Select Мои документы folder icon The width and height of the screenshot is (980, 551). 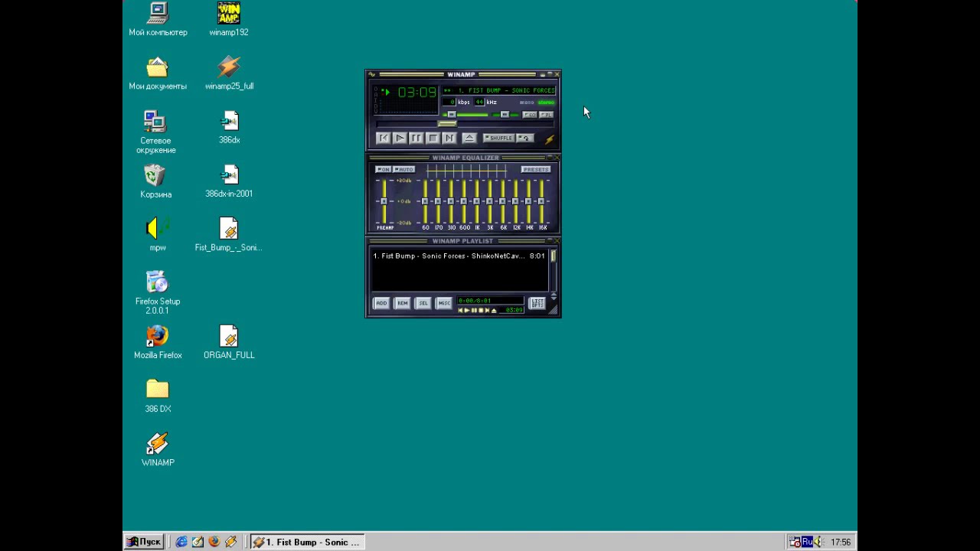(158, 73)
